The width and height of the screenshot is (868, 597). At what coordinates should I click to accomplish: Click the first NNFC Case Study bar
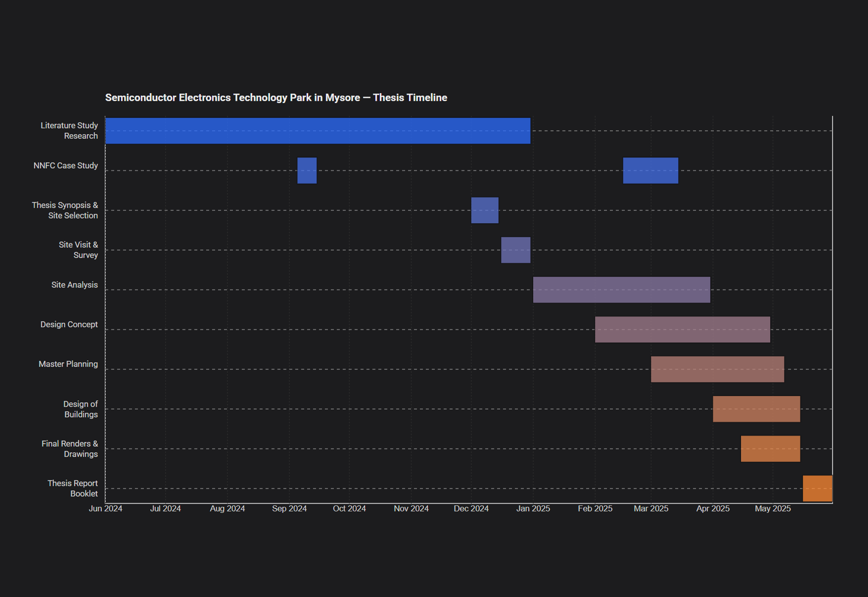[307, 170]
